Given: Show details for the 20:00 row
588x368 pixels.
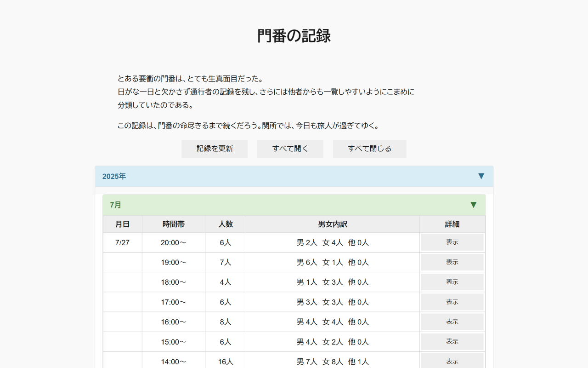Looking at the screenshot, I should tap(452, 242).
